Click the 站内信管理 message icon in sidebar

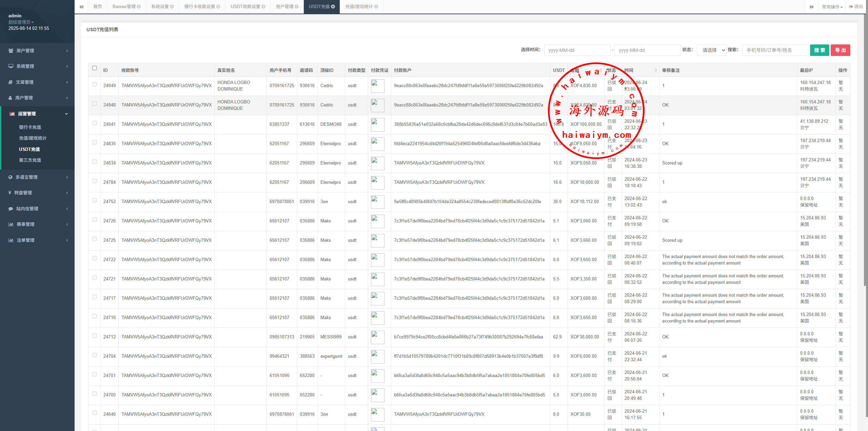click(x=11, y=209)
